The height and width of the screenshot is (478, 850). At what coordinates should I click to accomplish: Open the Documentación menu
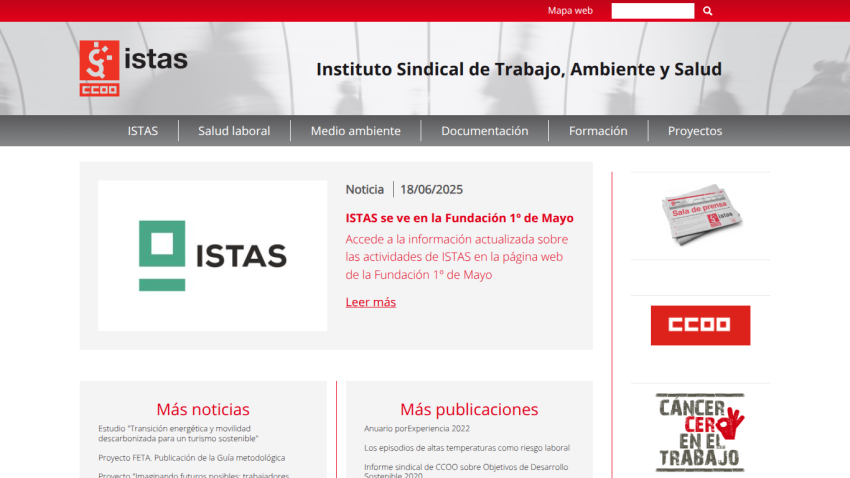(x=485, y=131)
